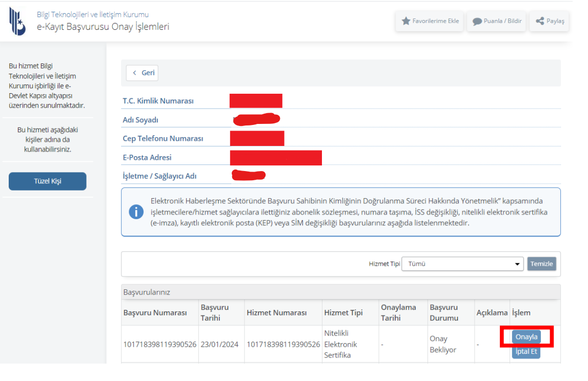Approve the application with Onayla
The width and height of the screenshot is (588, 381).
[526, 336]
